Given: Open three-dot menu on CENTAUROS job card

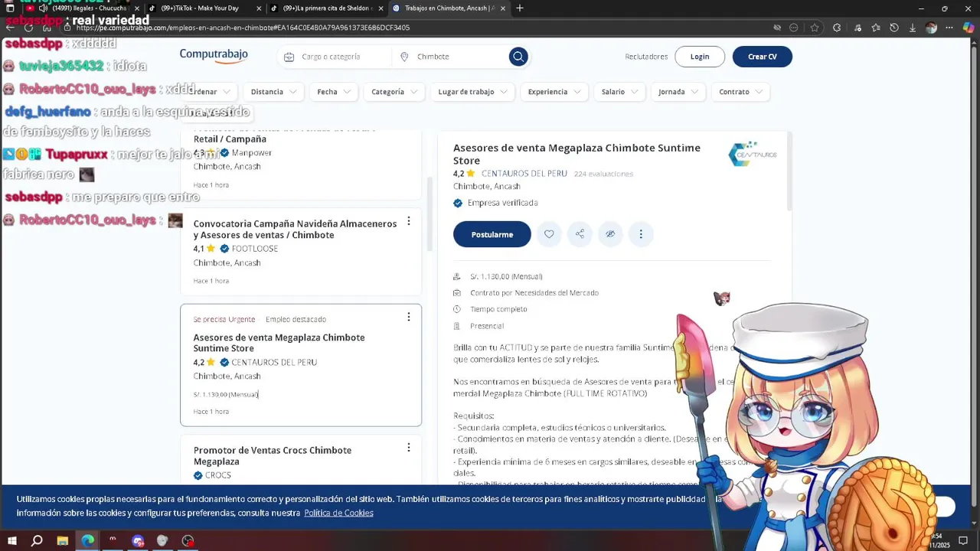Looking at the screenshot, I should [x=408, y=317].
